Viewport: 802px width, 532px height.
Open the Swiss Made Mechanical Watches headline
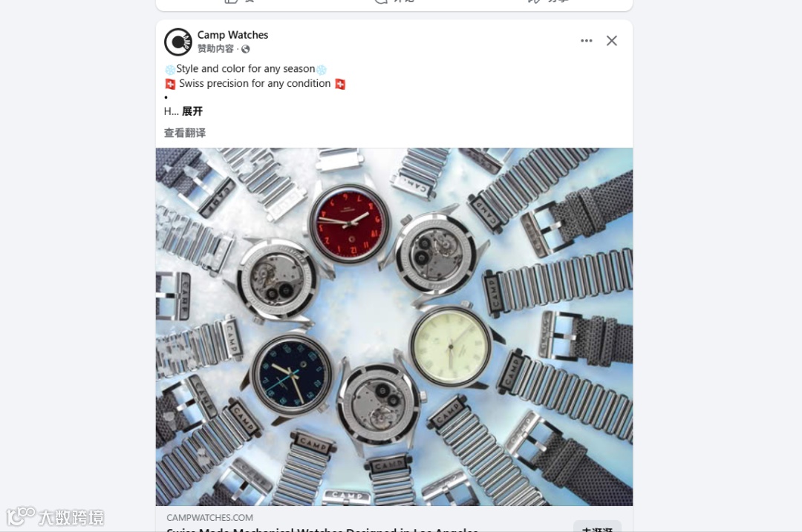click(322, 530)
